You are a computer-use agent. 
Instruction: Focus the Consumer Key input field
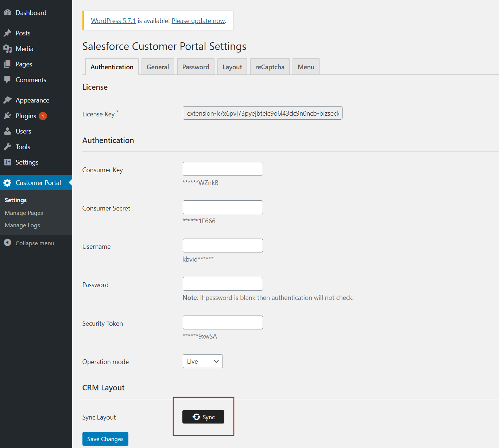click(x=223, y=169)
